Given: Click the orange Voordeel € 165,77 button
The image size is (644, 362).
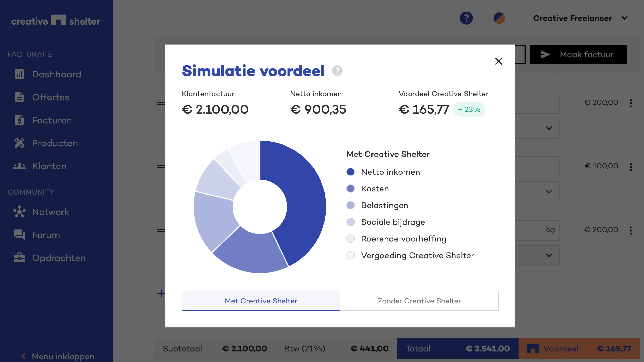Looking at the screenshot, I should [579, 349].
